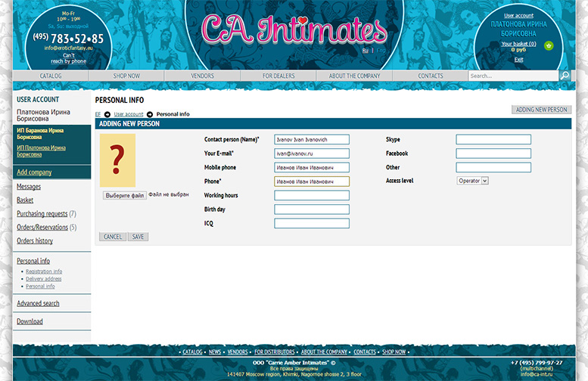The width and height of the screenshot is (588, 381).
Task: Open Personal info sublink under Delivery address
Action: tap(40, 287)
